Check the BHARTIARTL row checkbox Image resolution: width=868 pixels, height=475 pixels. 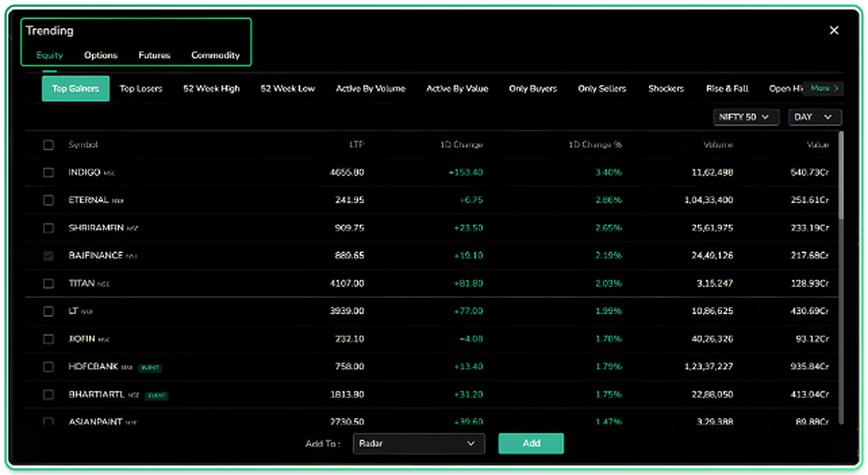(48, 395)
